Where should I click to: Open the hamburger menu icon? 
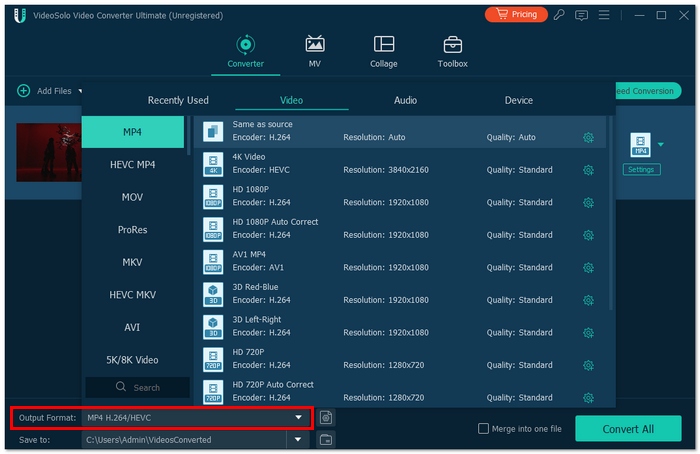pos(604,15)
